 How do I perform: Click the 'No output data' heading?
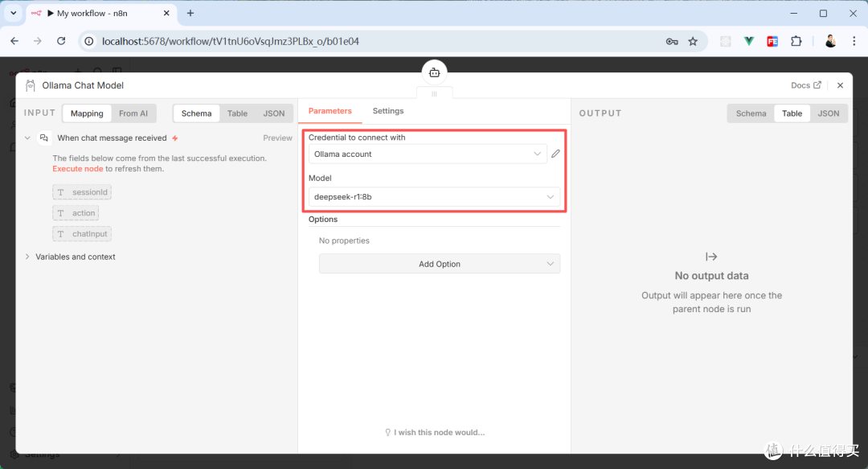(711, 275)
